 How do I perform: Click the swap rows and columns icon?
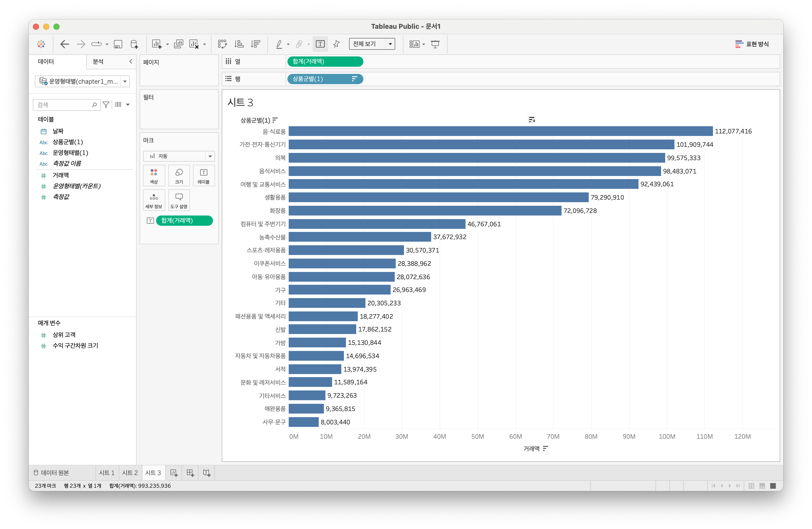point(222,44)
